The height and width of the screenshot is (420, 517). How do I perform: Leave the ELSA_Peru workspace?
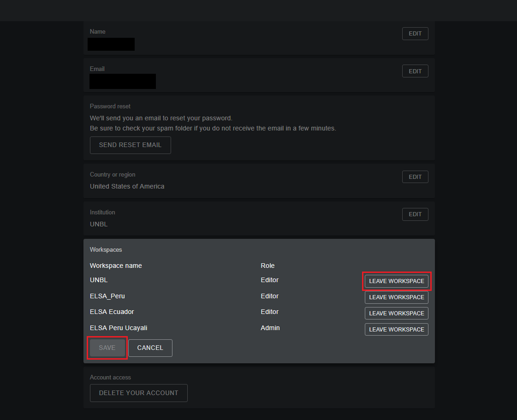pos(396,297)
